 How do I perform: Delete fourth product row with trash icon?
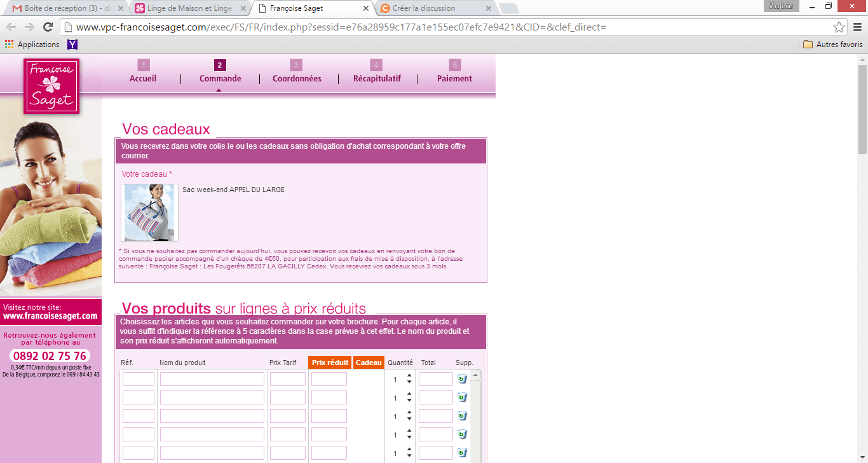[462, 434]
